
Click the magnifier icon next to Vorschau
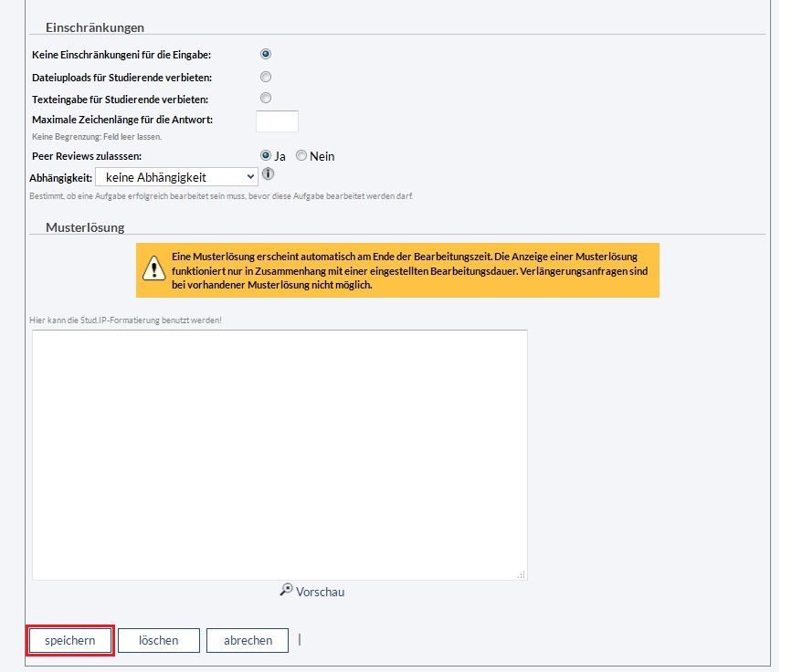click(x=286, y=590)
